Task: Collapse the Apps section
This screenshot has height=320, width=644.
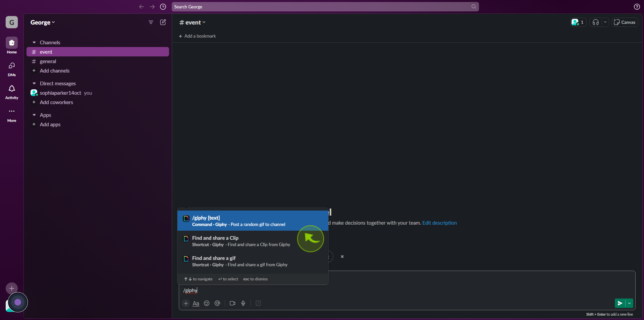Action: coord(34,115)
